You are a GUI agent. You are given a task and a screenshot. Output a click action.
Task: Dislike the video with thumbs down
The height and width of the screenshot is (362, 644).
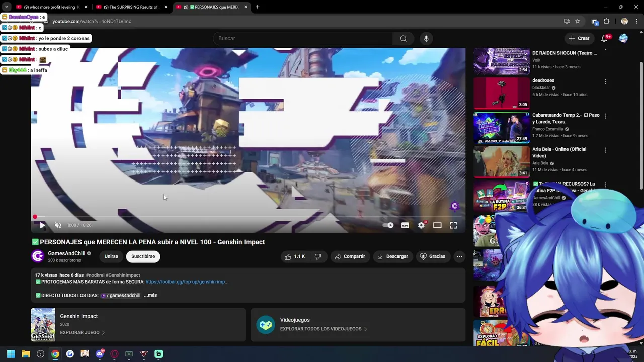[318, 256]
